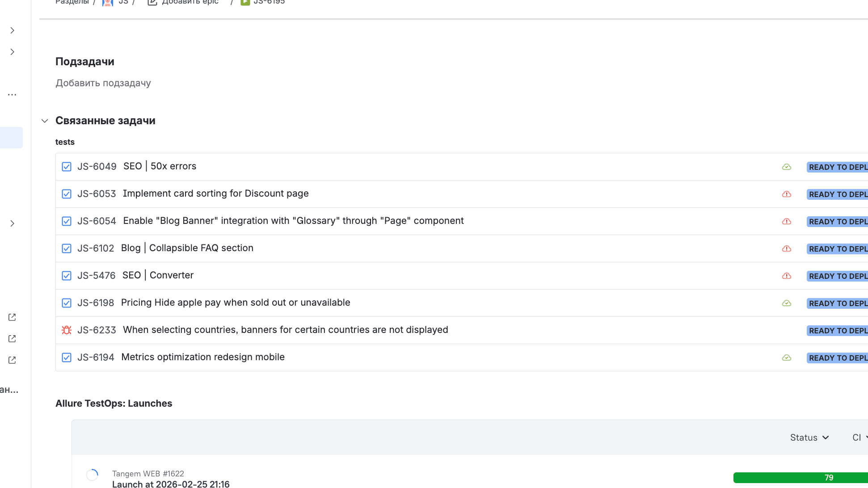Click red cloud warning icon on JS-5476 row
This screenshot has height=488, width=868.
click(x=787, y=276)
